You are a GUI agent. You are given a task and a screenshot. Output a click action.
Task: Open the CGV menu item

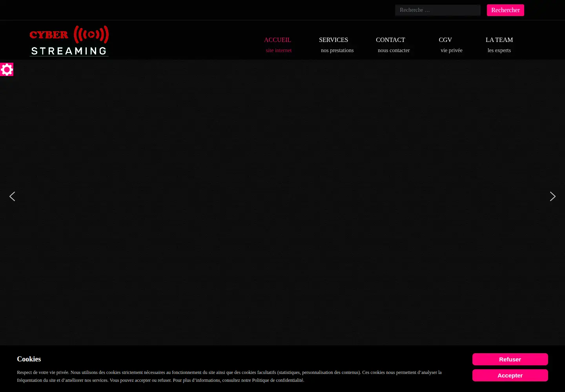(450, 45)
